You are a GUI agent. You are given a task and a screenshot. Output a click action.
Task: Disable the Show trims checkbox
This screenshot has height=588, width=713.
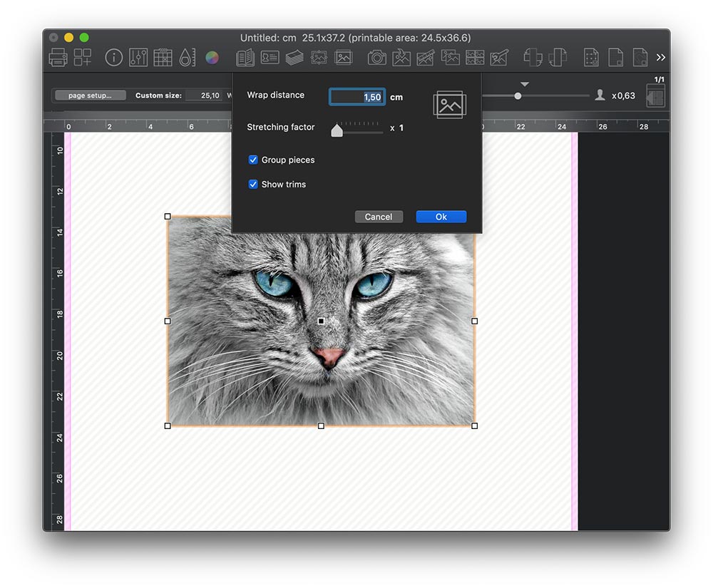coord(253,184)
